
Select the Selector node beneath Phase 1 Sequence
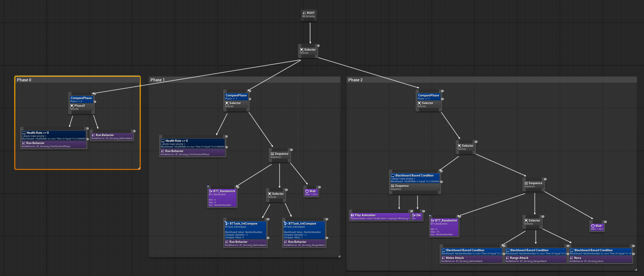[276, 195]
